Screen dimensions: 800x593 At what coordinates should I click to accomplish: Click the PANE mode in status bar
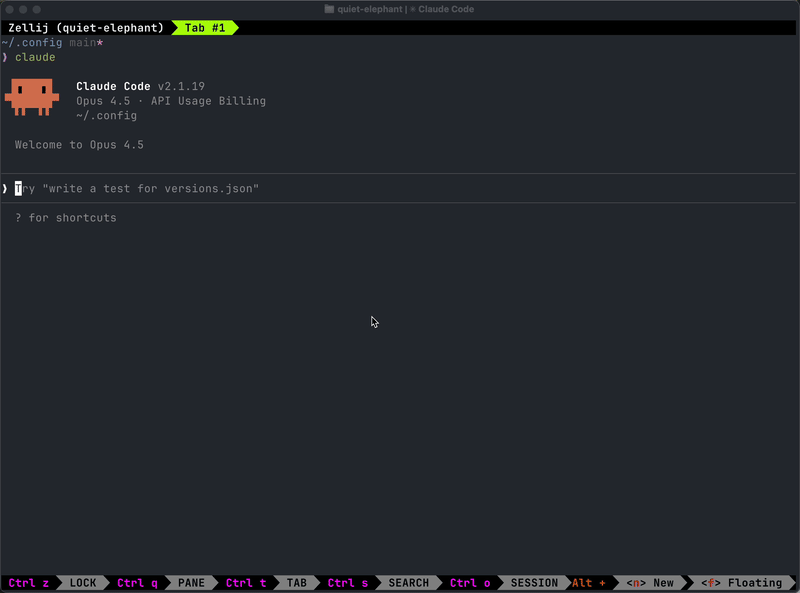pyautogui.click(x=191, y=583)
